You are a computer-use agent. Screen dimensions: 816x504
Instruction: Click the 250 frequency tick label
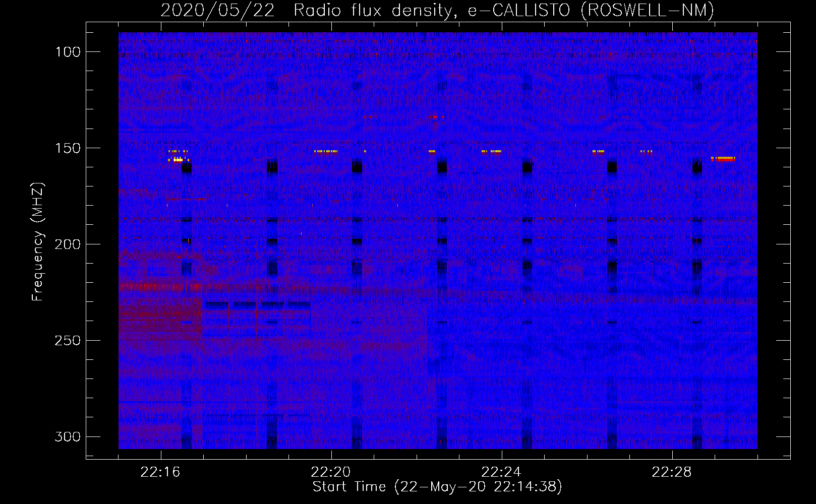(67, 341)
